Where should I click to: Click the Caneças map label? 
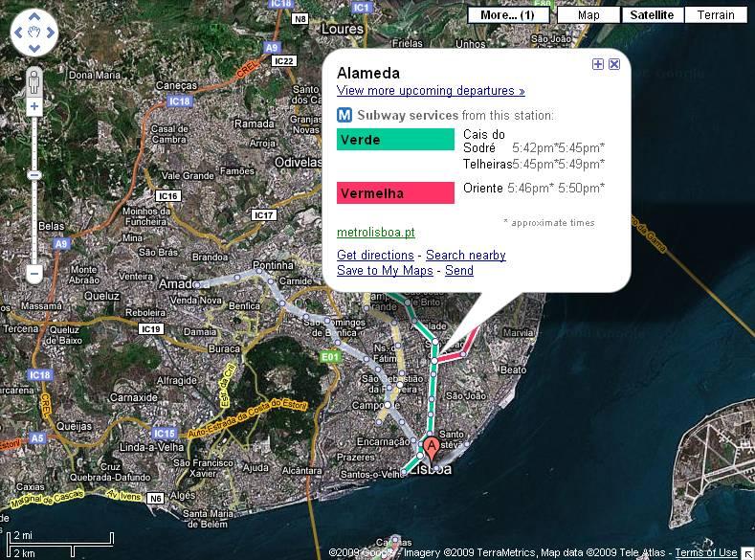pos(176,86)
